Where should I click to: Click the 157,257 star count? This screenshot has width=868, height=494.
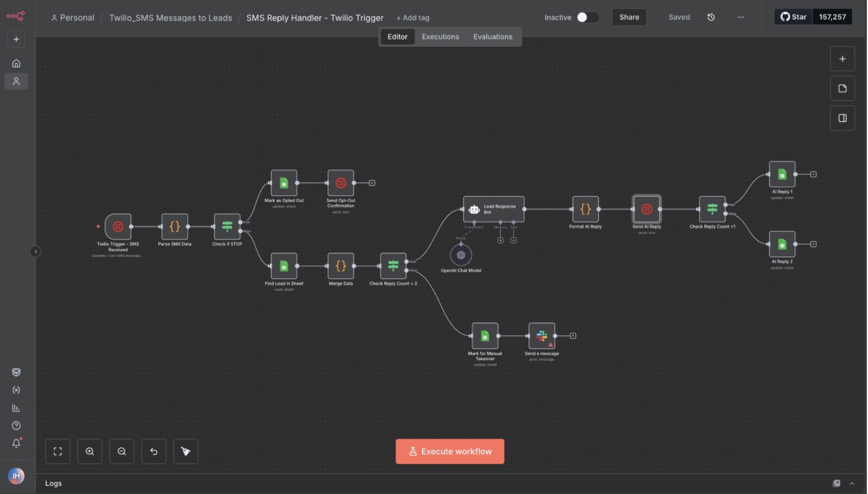[832, 17]
